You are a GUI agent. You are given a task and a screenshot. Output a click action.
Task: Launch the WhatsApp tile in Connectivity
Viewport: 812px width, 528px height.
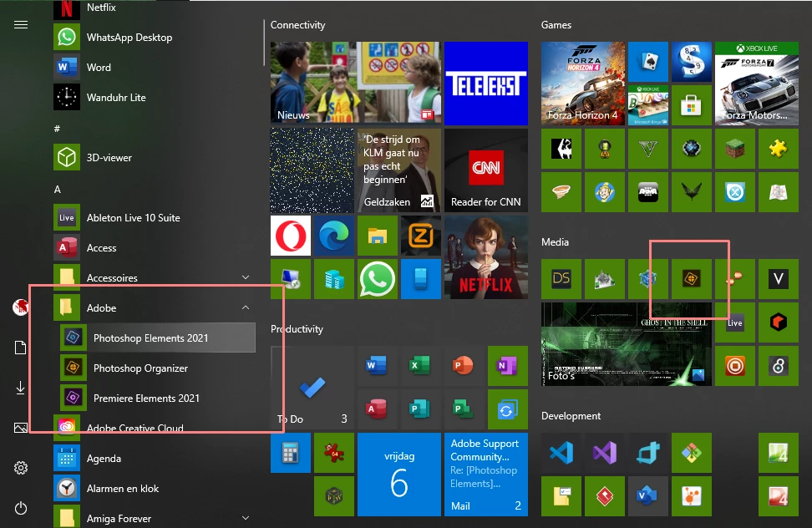pyautogui.click(x=378, y=279)
